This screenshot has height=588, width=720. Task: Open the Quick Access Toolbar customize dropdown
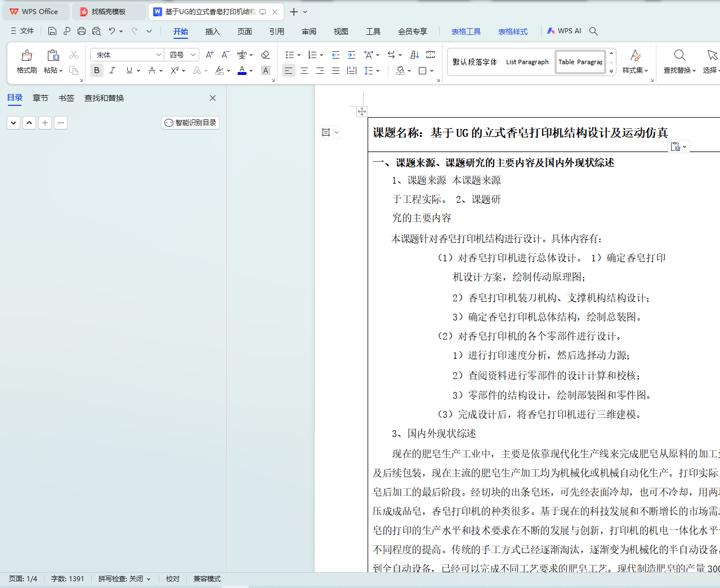click(149, 31)
